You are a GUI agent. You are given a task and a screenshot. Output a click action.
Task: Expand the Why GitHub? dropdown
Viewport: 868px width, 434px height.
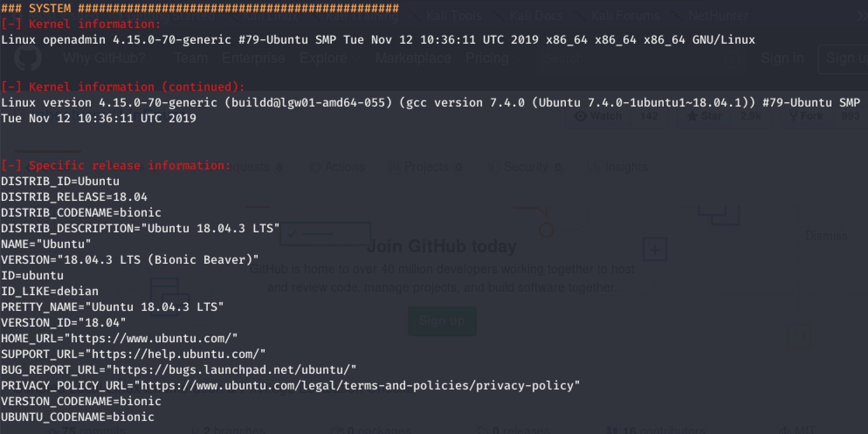click(x=111, y=58)
